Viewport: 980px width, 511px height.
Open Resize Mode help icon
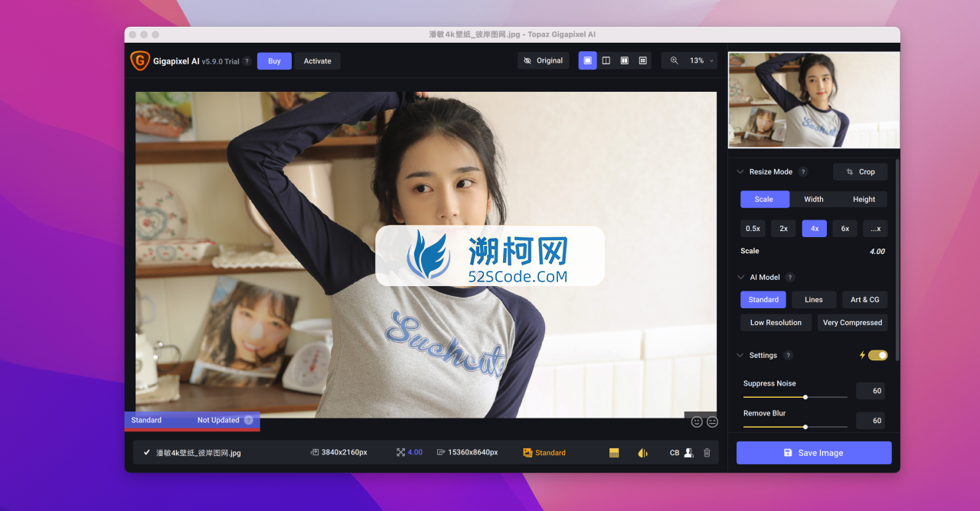[x=803, y=172]
